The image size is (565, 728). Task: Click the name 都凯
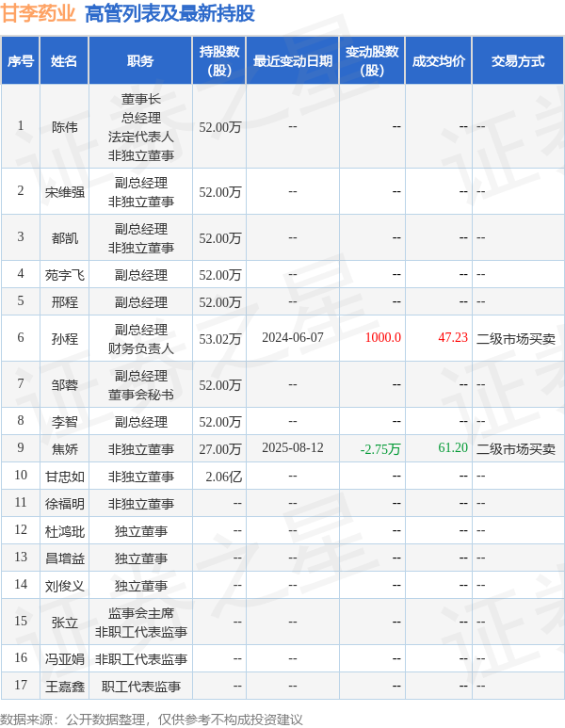click(x=65, y=237)
